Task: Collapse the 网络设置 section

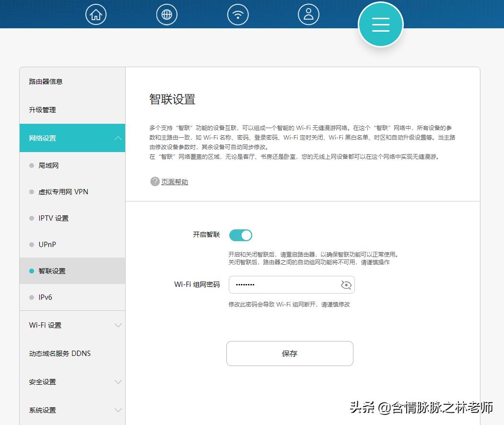Action: (x=72, y=138)
